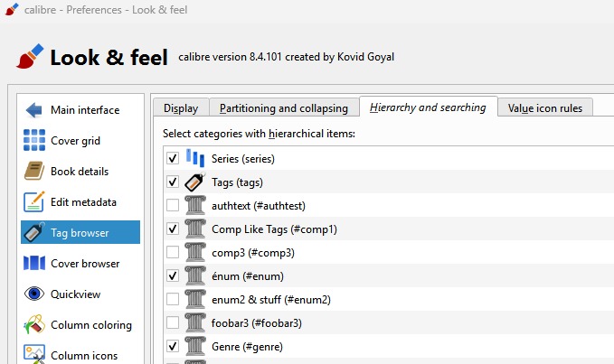
Task: Open Partitioning and collapsing tab
Action: click(x=284, y=108)
